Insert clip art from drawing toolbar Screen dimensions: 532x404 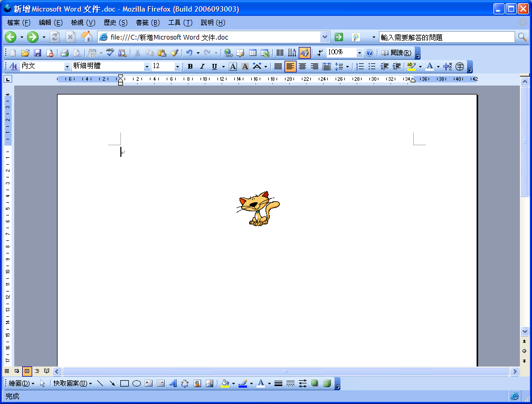click(x=197, y=383)
